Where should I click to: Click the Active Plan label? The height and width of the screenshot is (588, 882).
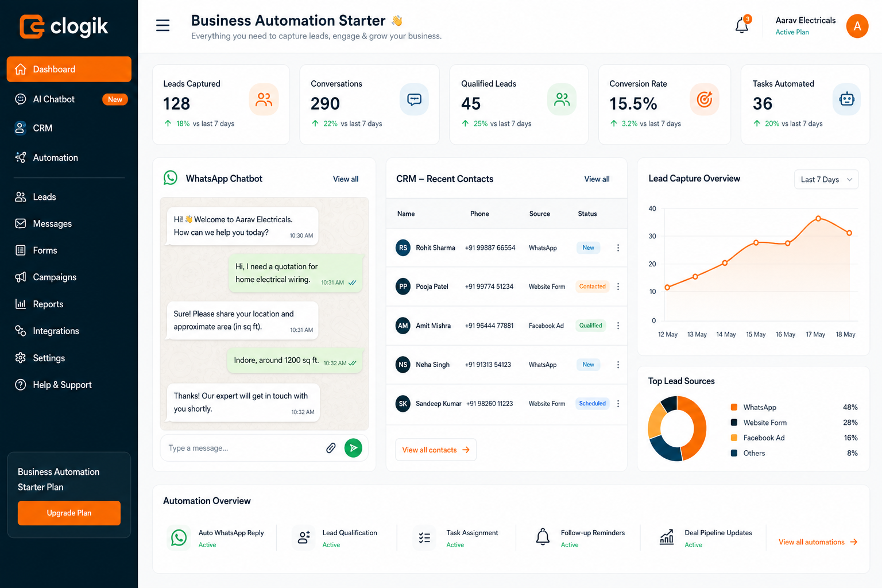click(x=792, y=32)
